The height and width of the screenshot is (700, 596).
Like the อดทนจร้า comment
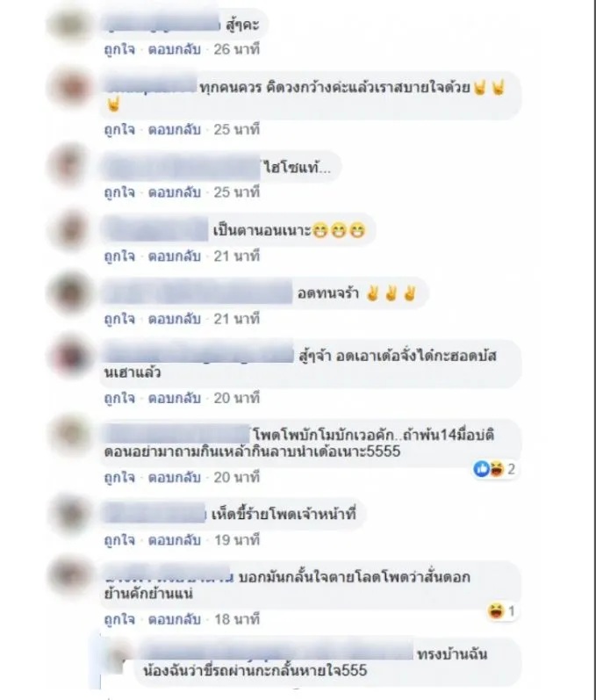pos(119,319)
